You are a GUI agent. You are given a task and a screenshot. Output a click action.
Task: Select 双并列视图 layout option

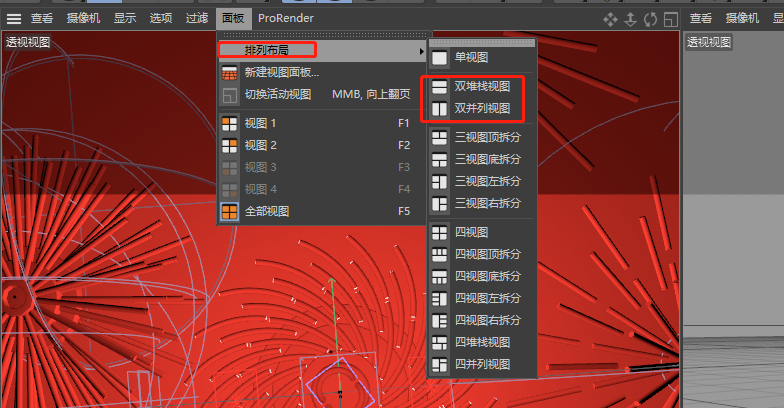pyautogui.click(x=482, y=108)
